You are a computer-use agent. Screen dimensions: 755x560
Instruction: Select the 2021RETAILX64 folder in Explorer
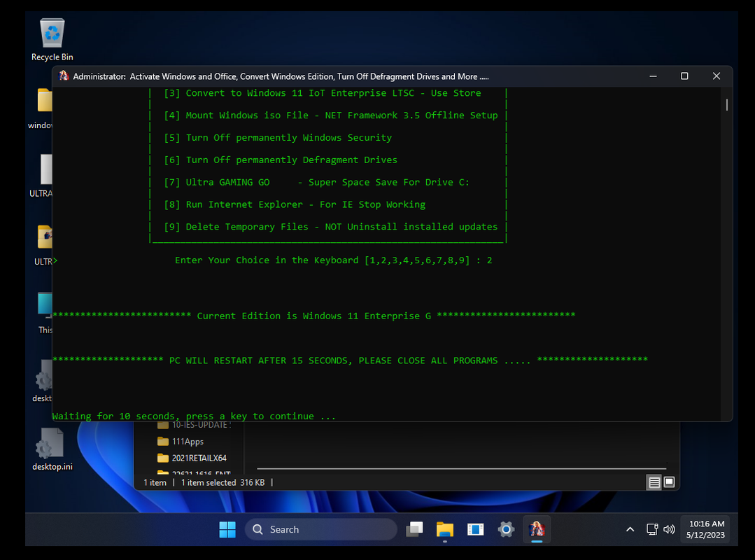pyautogui.click(x=192, y=458)
